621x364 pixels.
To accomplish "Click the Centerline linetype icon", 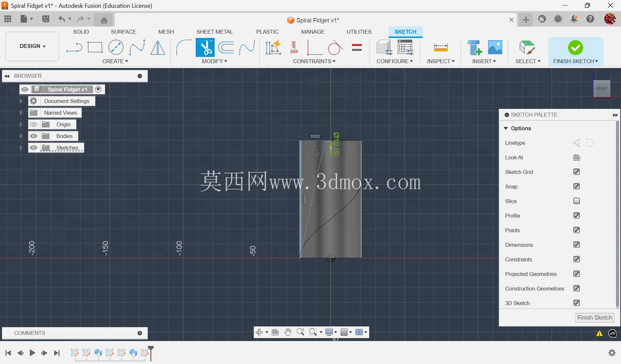I will [590, 143].
